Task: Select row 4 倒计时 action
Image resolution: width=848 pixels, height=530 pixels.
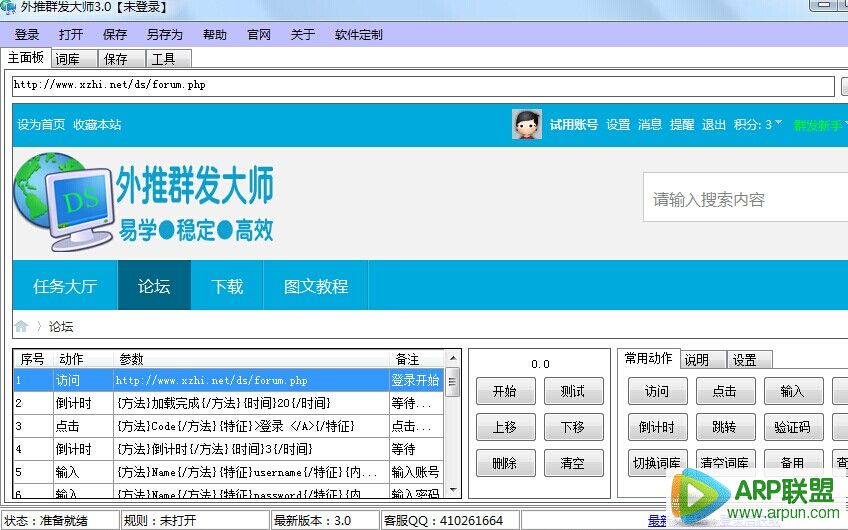Action: [228, 449]
